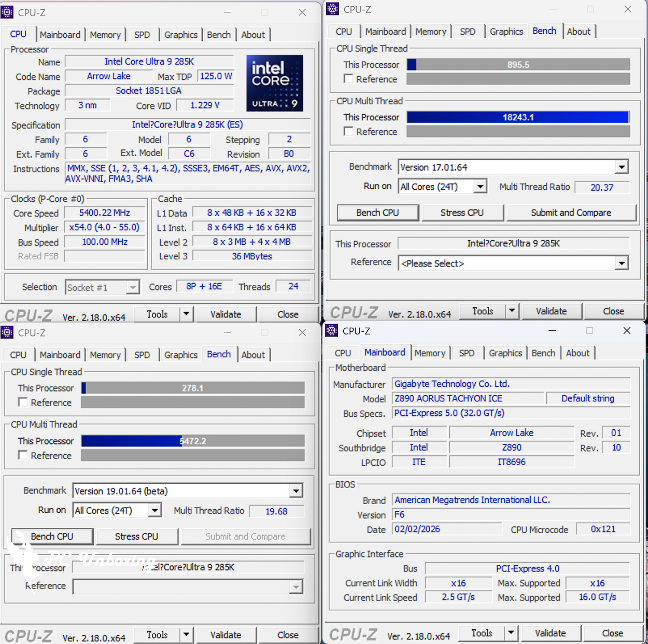Click the enabled Submit and Compare button
Image resolution: width=648 pixels, height=644 pixels.
[571, 213]
